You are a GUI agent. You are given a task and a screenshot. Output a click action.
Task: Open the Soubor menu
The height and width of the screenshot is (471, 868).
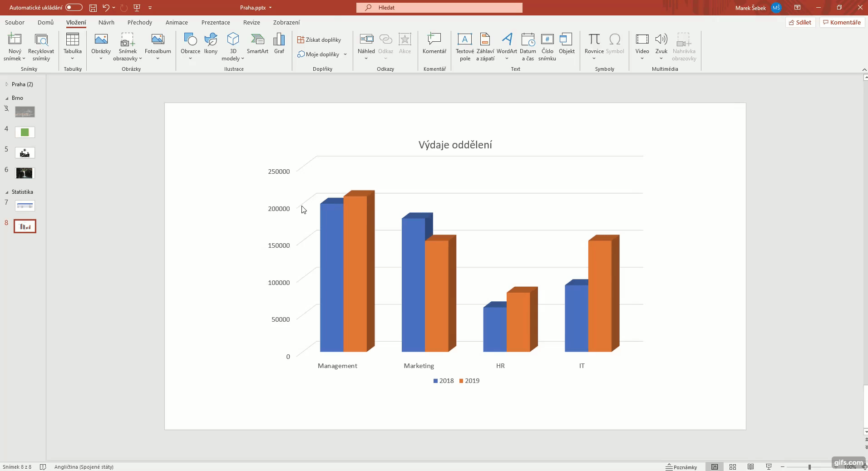click(14, 22)
